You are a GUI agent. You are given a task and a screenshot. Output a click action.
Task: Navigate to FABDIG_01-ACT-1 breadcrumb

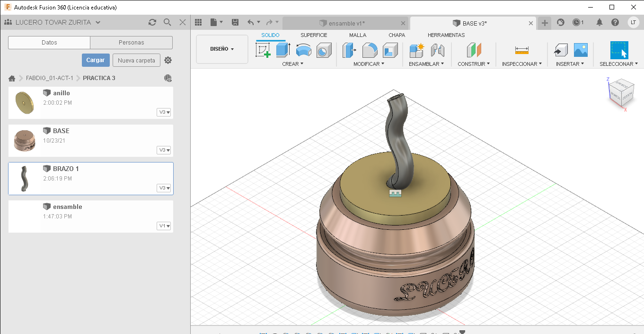point(50,78)
